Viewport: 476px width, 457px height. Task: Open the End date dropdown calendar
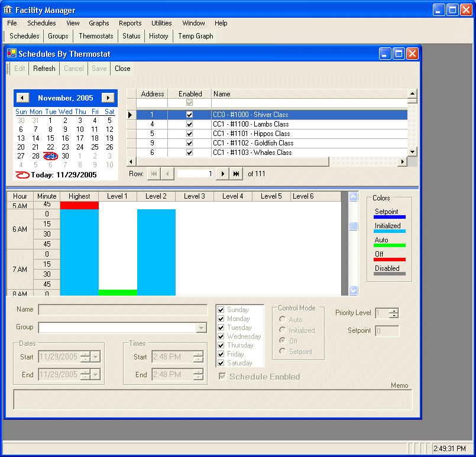[x=95, y=374]
